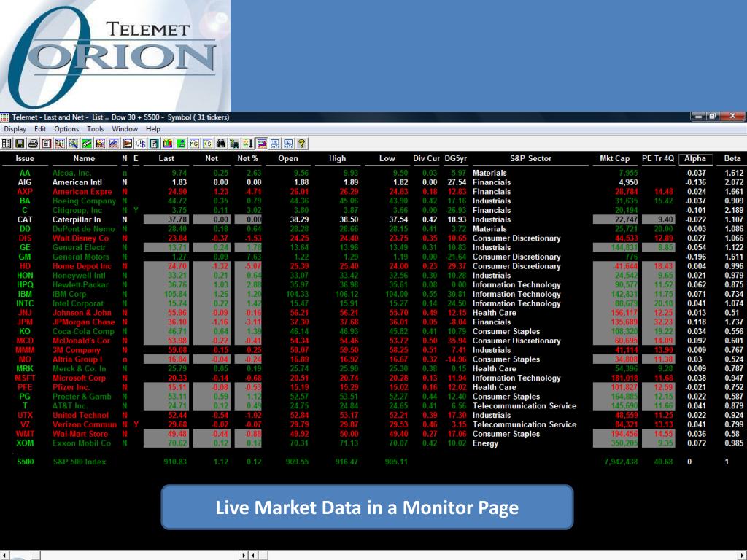Click the Print toolbar icon
This screenshot has width=747, height=560.
(x=33, y=144)
